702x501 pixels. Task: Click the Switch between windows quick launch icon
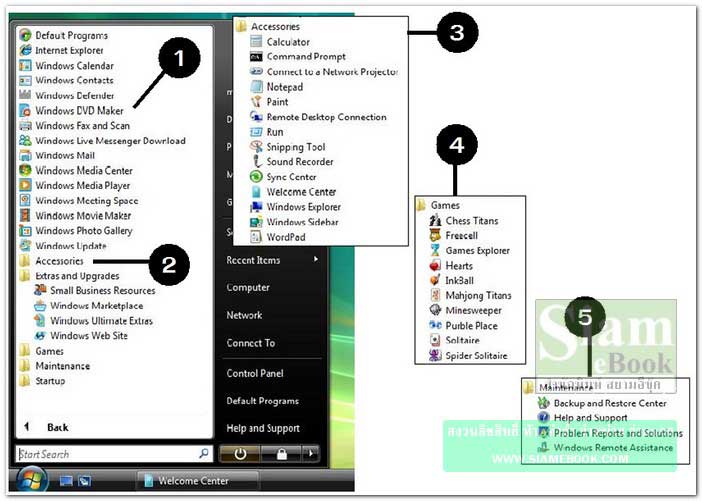(x=84, y=481)
